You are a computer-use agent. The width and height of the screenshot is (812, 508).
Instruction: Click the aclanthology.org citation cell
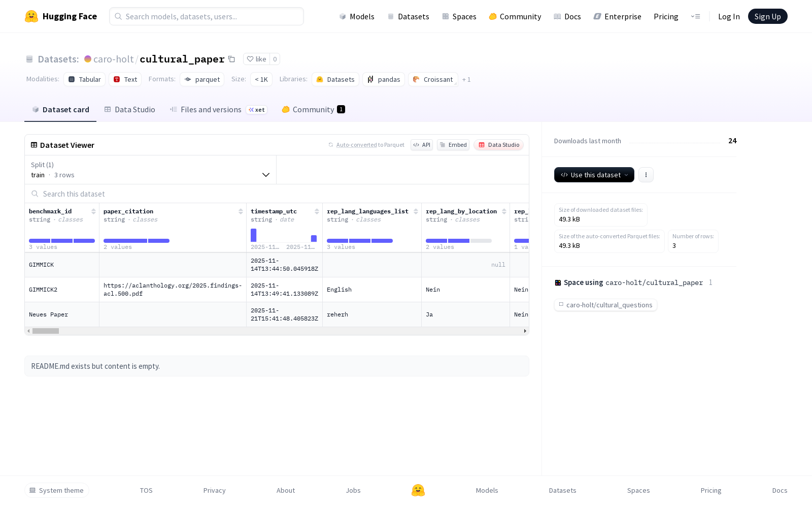tap(173, 290)
